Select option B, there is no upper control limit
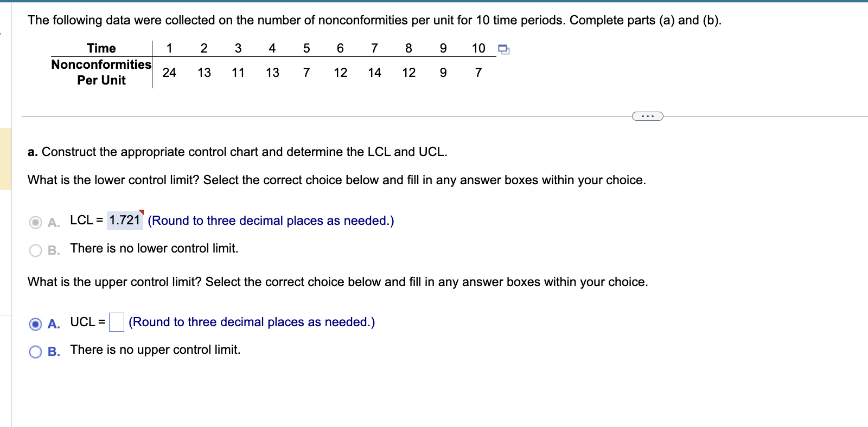868x427 pixels. [x=35, y=352]
